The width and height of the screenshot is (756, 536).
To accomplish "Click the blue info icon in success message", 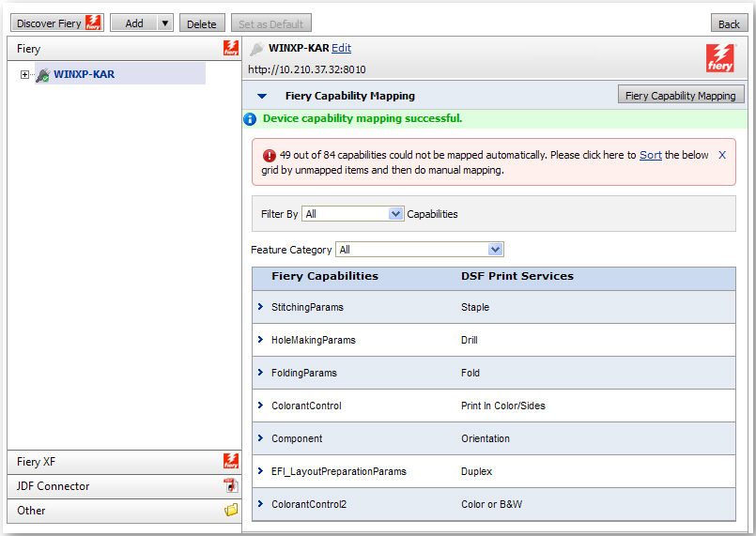I will click(250, 118).
